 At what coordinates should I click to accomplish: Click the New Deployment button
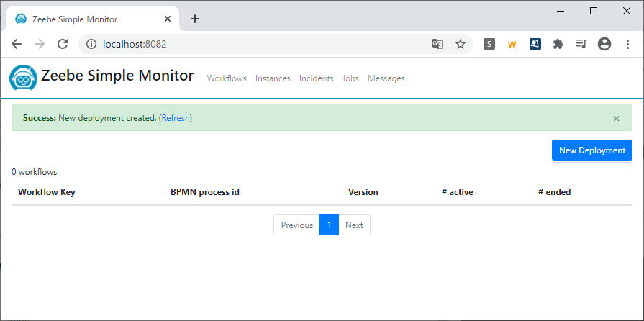(592, 150)
